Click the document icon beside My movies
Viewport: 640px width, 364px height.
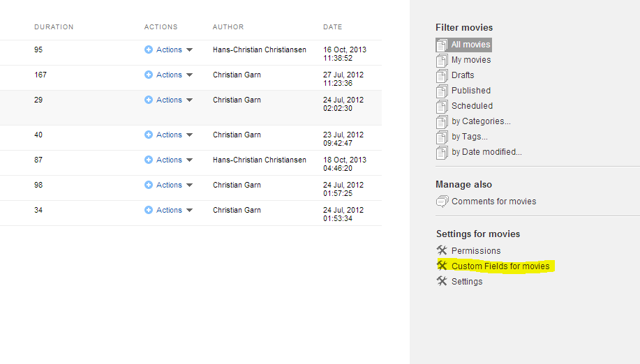(x=442, y=61)
